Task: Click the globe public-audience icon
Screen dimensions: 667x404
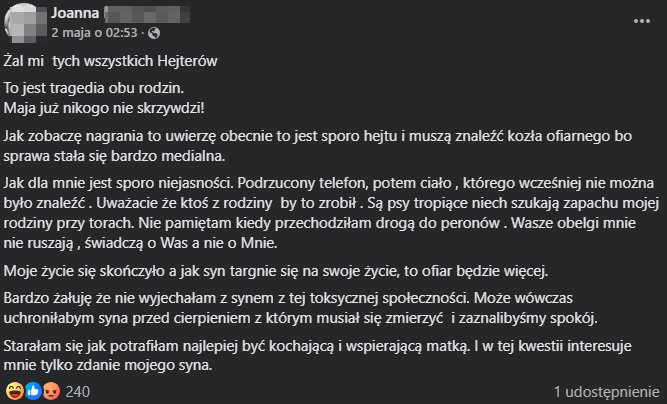Action: pos(154,33)
